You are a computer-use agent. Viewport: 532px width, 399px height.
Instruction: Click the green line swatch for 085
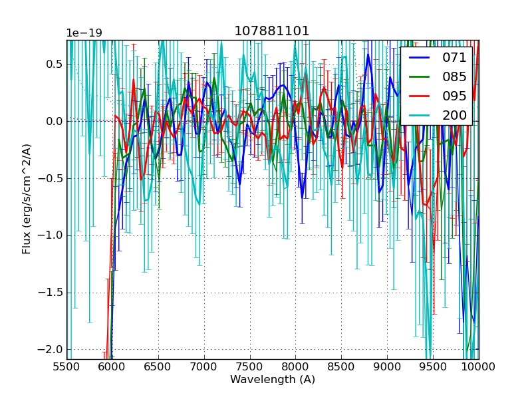coord(420,77)
